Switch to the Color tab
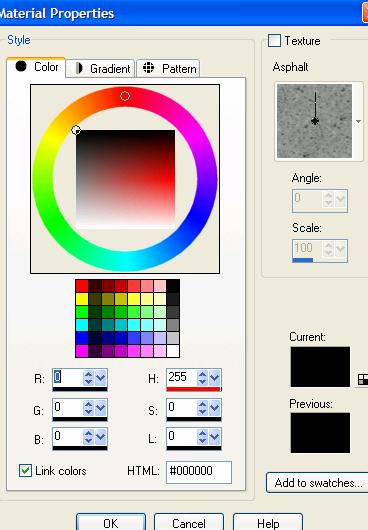368x530 pixels. (x=36, y=67)
